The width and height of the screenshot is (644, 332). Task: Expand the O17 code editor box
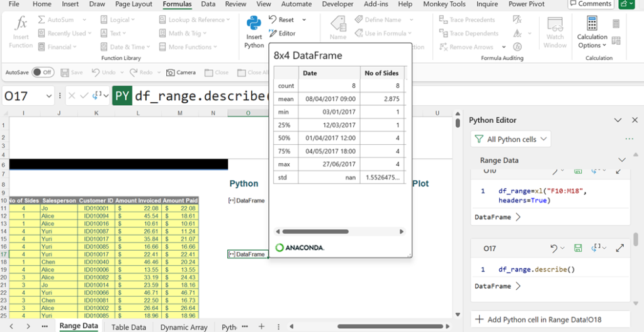point(619,248)
